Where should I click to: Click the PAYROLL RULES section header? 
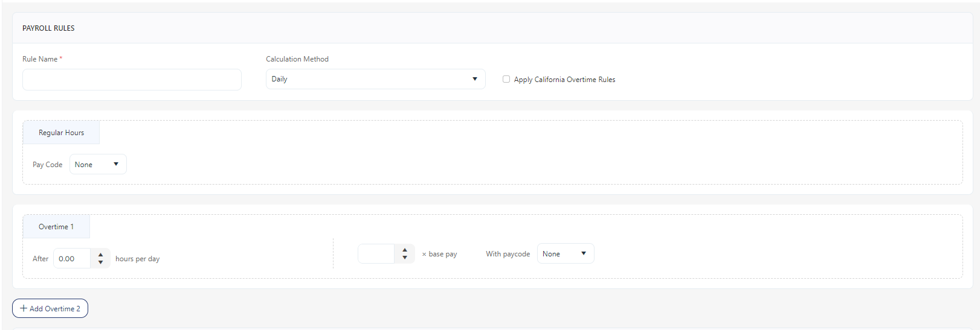(x=48, y=28)
